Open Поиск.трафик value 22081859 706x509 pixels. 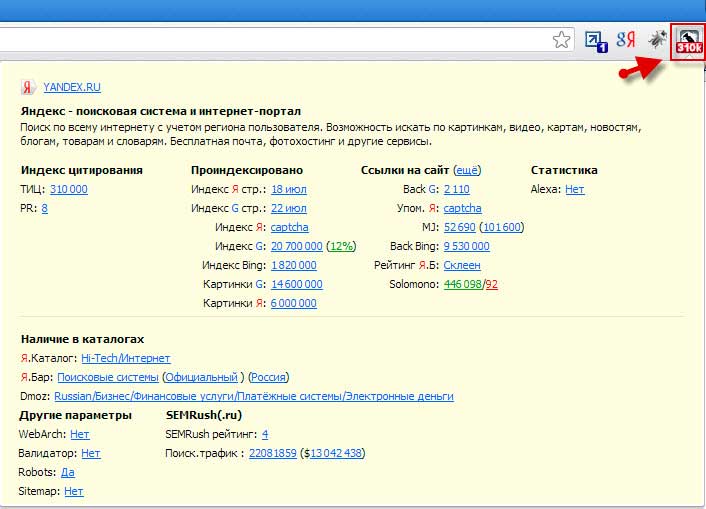tap(273, 453)
